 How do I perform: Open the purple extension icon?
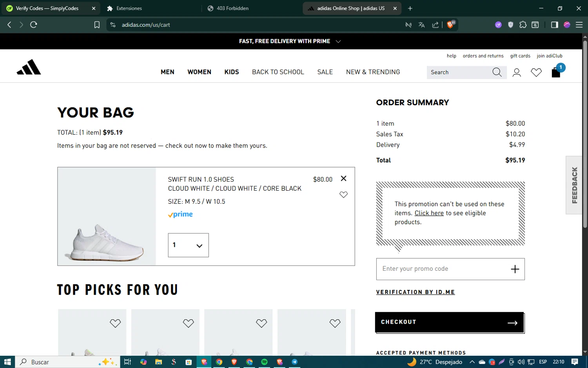click(498, 25)
